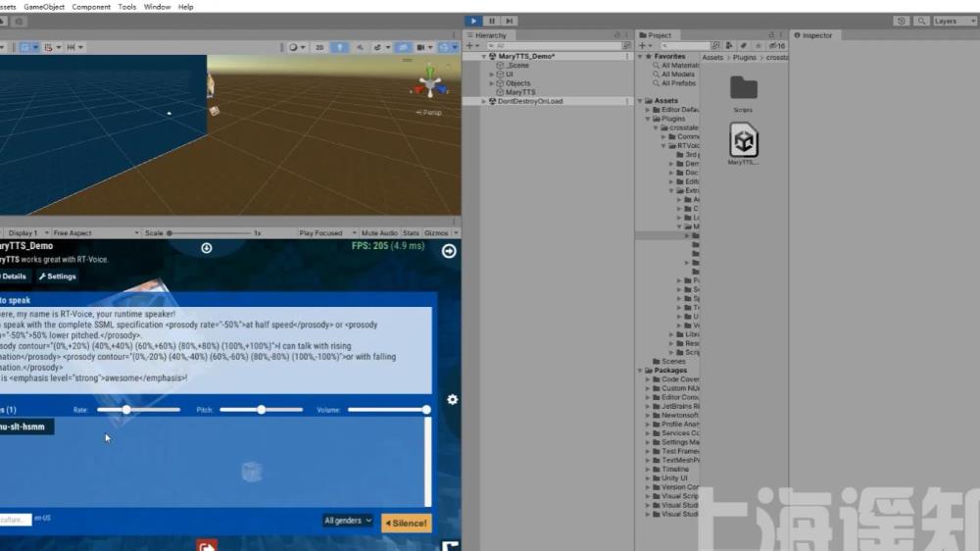The height and width of the screenshot is (551, 980).
Task: Open the Scripts folder in Project
Action: pyautogui.click(x=743, y=88)
